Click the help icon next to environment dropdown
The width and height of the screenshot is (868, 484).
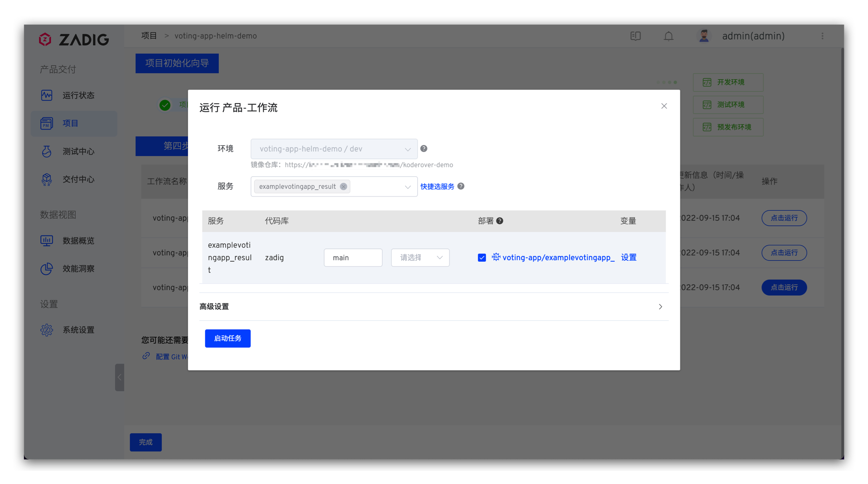[423, 149]
